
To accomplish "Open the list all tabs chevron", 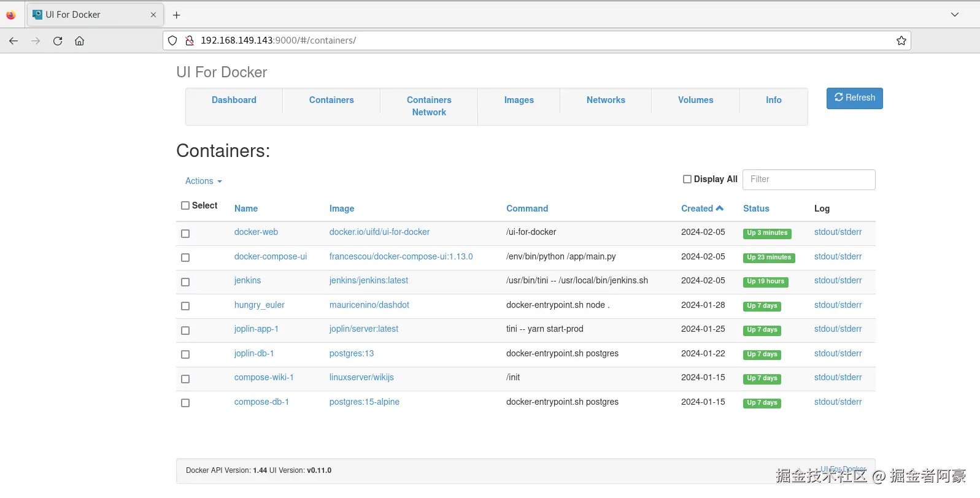I will point(955,15).
